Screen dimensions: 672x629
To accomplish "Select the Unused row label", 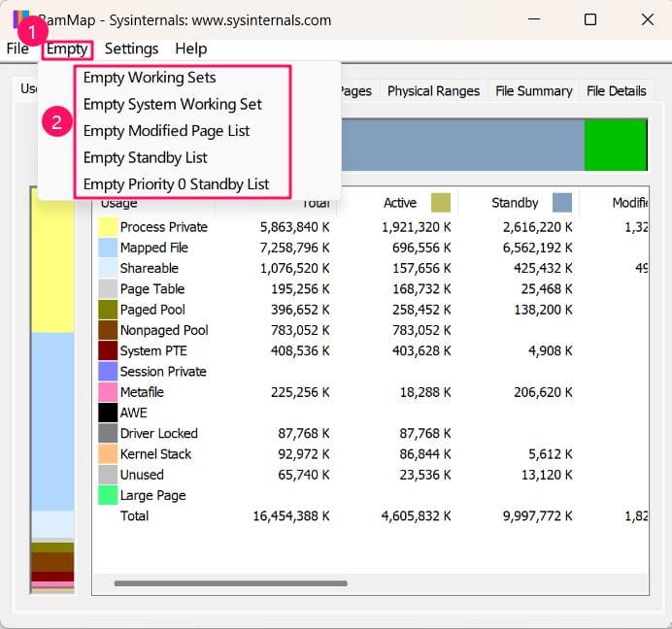I will (142, 475).
